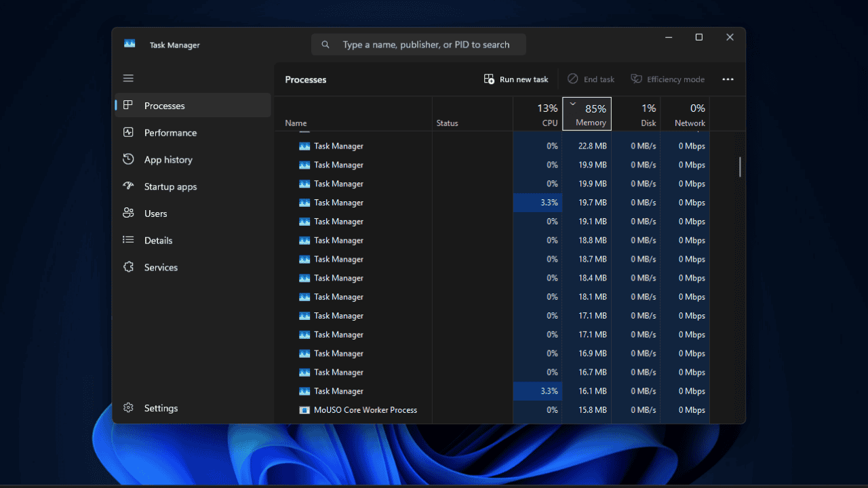The width and height of the screenshot is (868, 488).
Task: Click the End task button
Action: click(591, 79)
